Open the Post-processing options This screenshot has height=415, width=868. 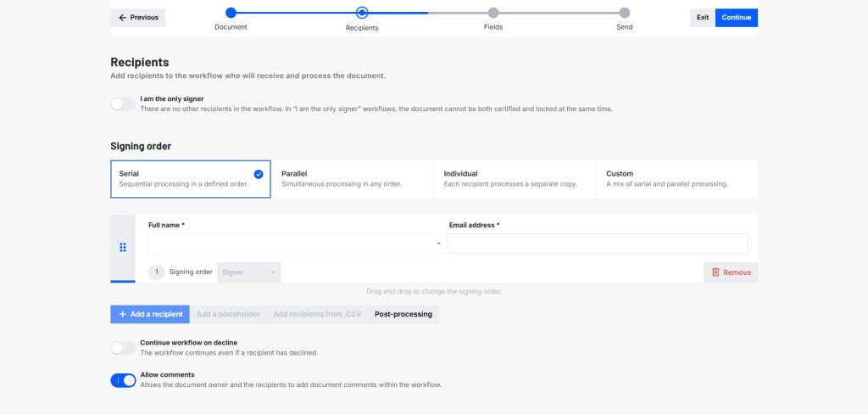click(x=403, y=314)
